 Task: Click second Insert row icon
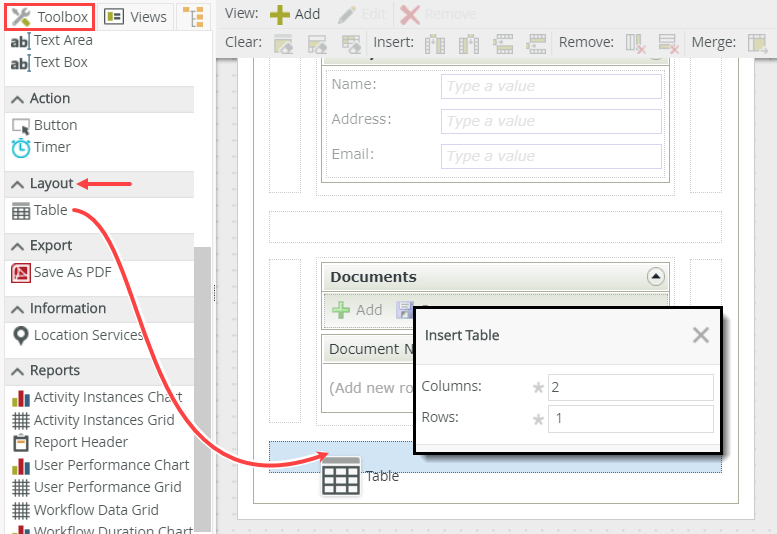pos(536,44)
